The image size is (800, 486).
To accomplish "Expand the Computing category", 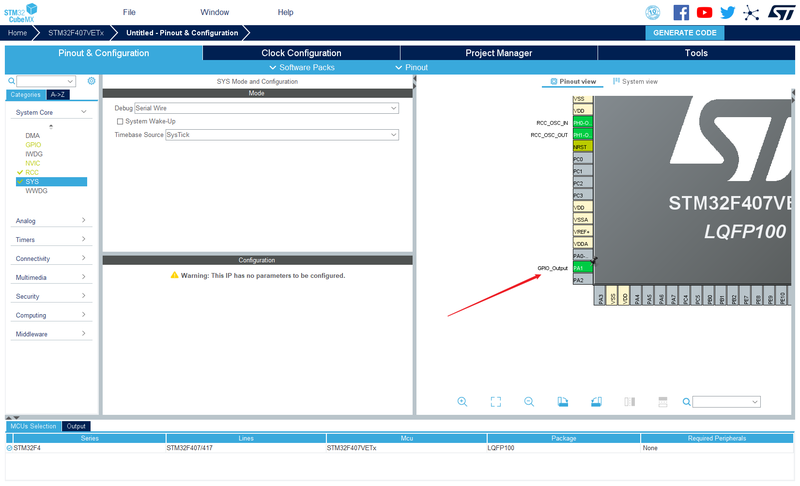I will pyautogui.click(x=51, y=315).
